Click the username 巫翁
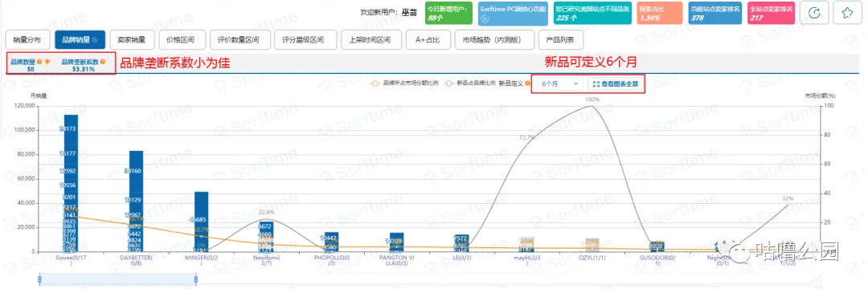The width and height of the screenshot is (868, 289). (409, 11)
